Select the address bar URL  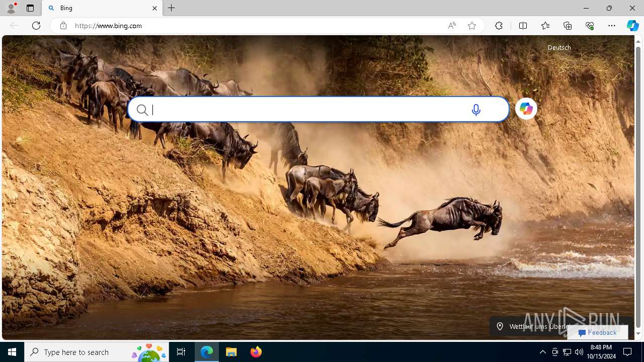[108, 26]
